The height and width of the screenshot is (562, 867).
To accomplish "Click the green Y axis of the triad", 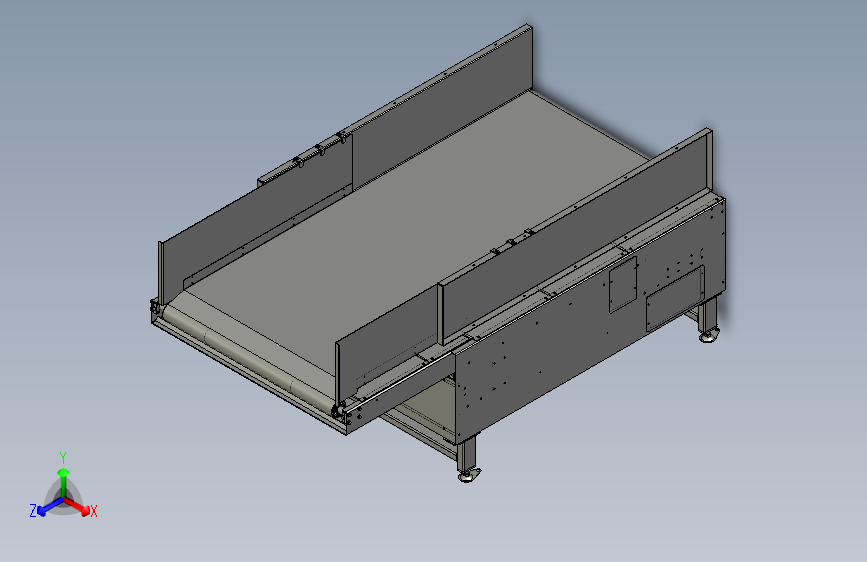I will pos(64,483).
